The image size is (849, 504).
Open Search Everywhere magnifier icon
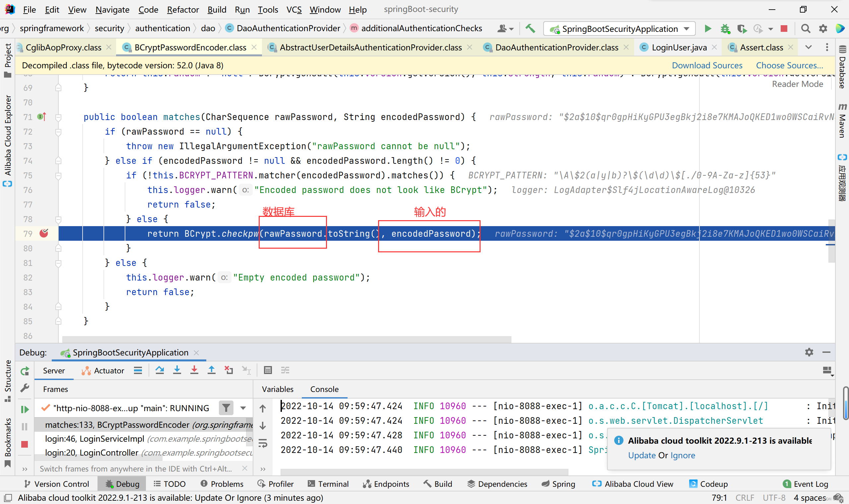806,29
